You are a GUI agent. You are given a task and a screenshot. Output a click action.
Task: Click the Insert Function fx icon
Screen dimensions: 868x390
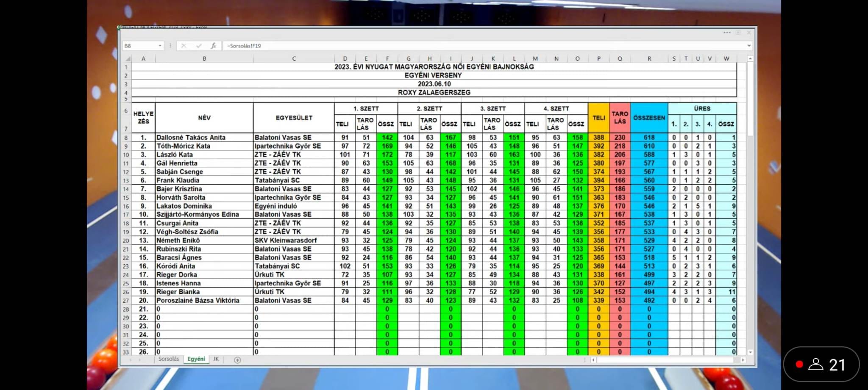(x=213, y=46)
